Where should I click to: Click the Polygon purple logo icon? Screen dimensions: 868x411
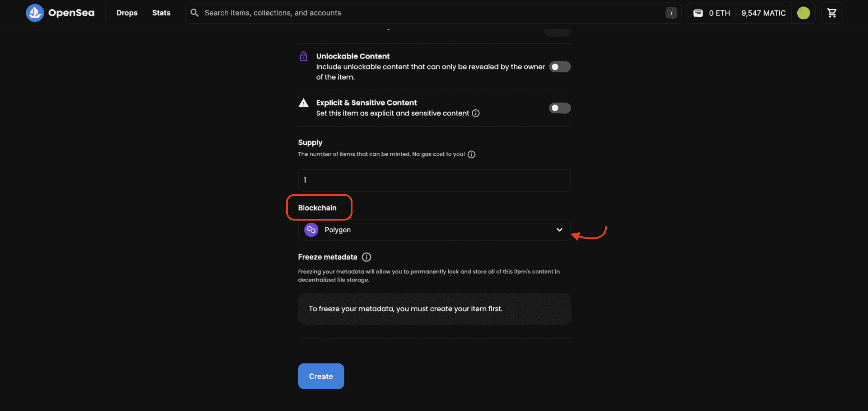[311, 230]
